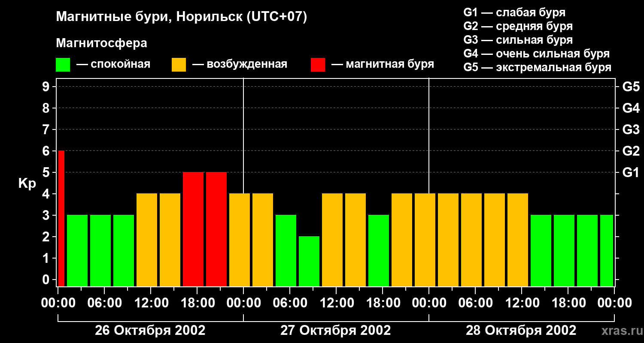Click the 28 Октября 2002 date label
This screenshot has width=644, height=343.
[521, 331]
